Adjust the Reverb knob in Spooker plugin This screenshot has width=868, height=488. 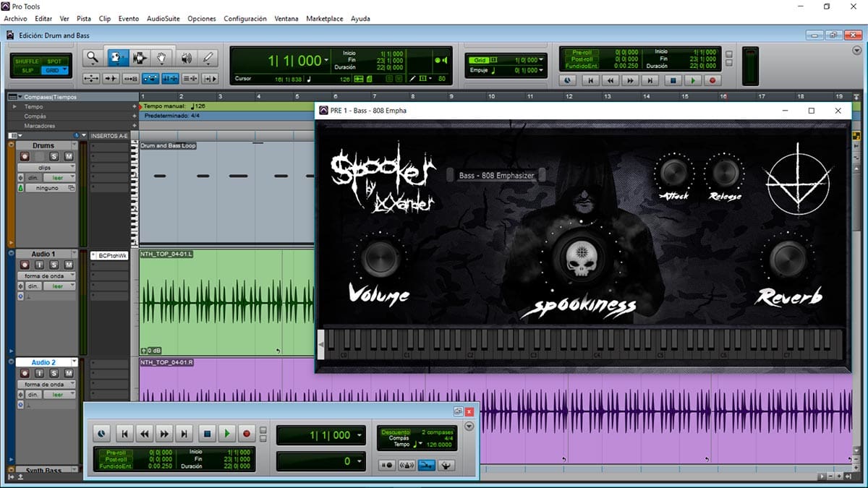(x=788, y=260)
